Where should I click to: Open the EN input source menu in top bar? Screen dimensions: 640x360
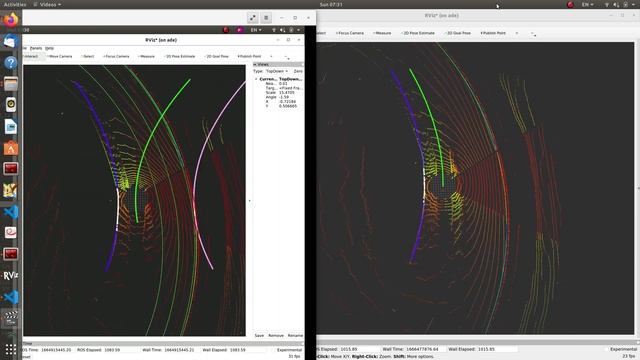tap(588, 4)
